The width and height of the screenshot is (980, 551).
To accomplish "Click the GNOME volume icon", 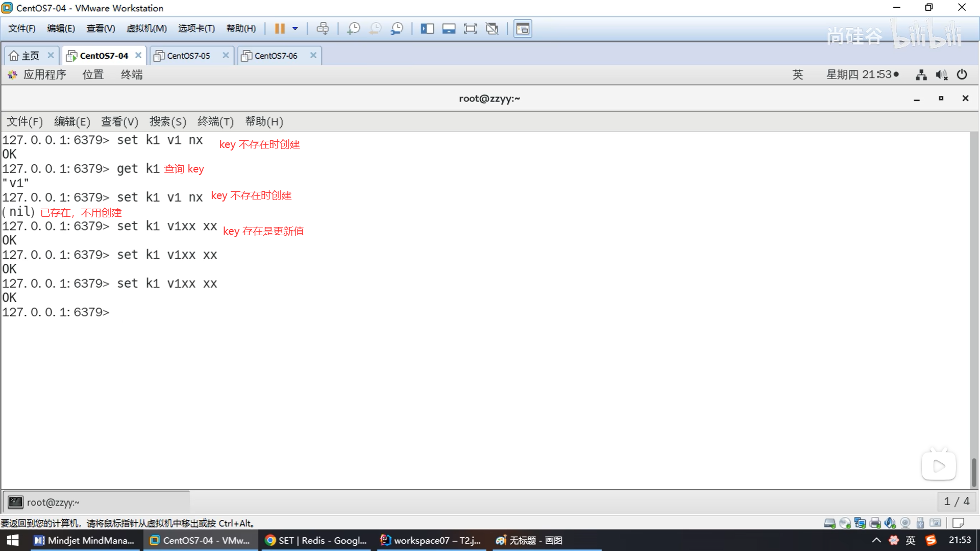I will point(941,75).
